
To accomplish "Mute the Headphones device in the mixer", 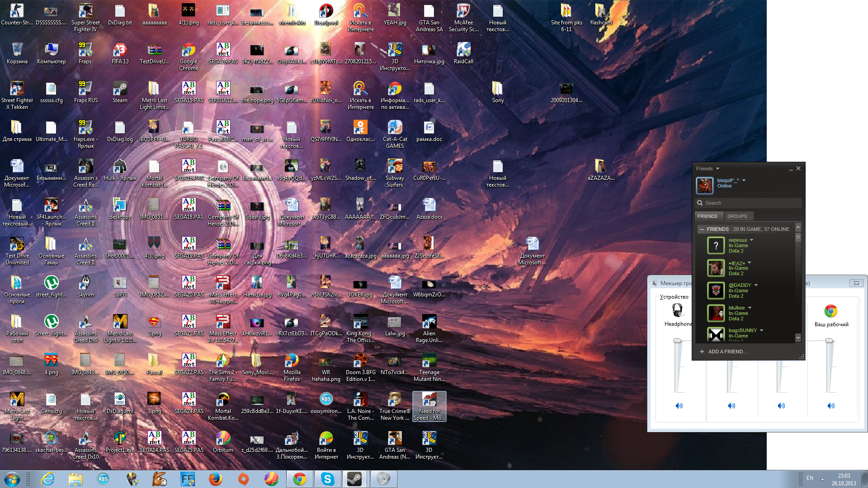I will 679,406.
